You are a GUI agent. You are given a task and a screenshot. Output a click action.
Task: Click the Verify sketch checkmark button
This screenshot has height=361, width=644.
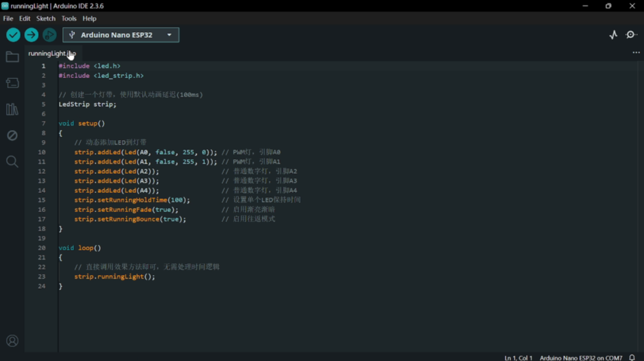coord(13,35)
